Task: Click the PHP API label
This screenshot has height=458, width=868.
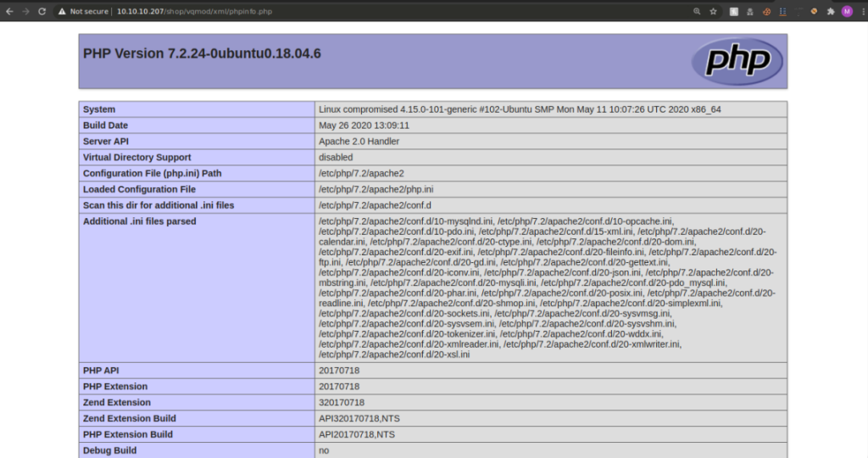Action: (101, 371)
